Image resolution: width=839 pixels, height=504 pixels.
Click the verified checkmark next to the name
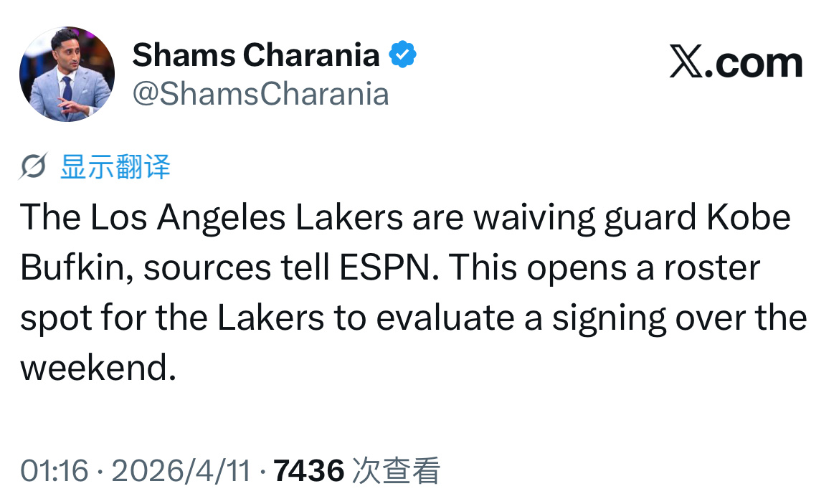[403, 53]
